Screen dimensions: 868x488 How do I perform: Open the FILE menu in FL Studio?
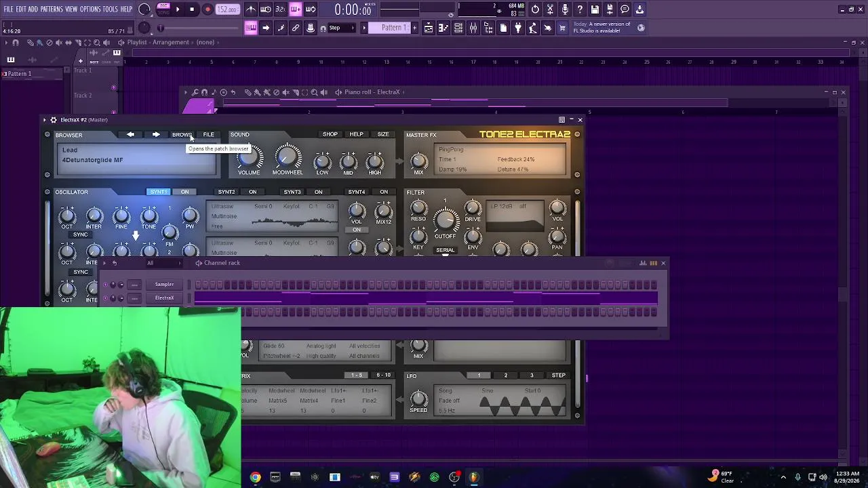coord(8,9)
